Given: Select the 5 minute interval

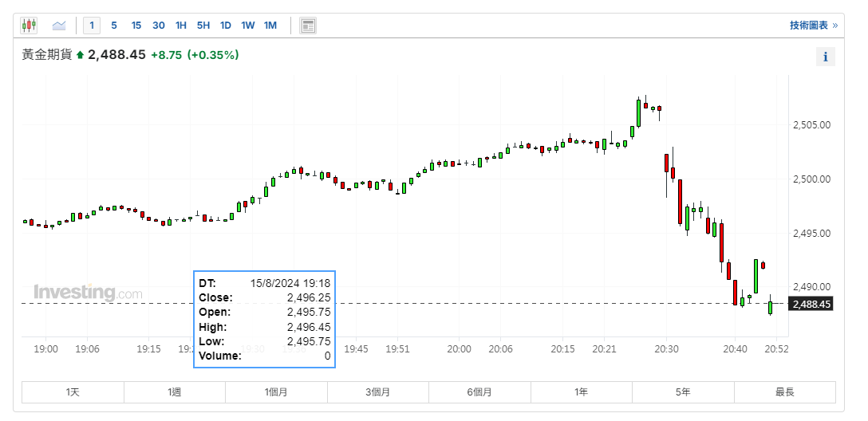Looking at the screenshot, I should coord(114,26).
